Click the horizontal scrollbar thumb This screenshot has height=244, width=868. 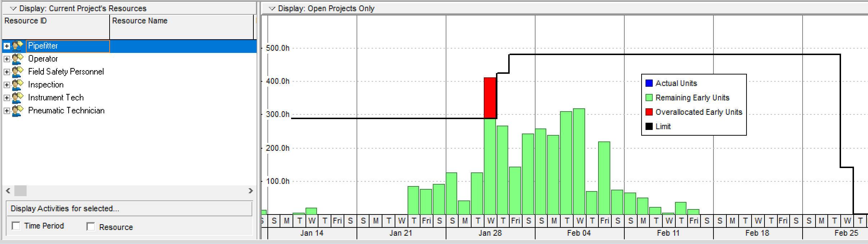click(20, 191)
